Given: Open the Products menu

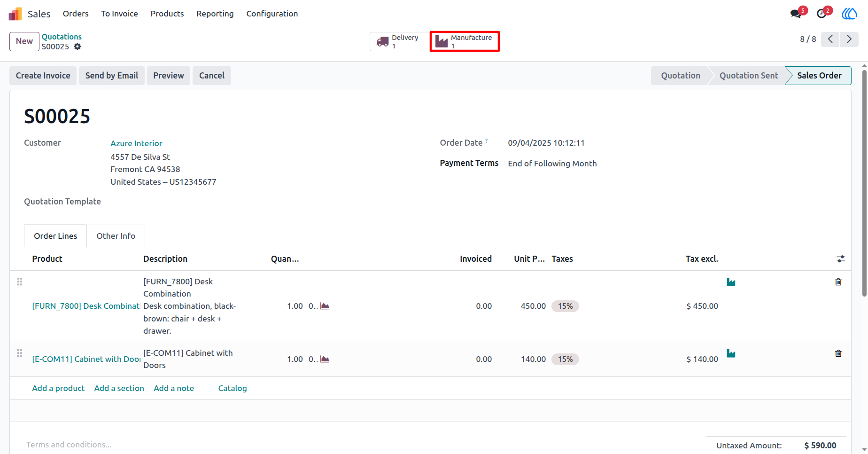Looking at the screenshot, I should (167, 14).
